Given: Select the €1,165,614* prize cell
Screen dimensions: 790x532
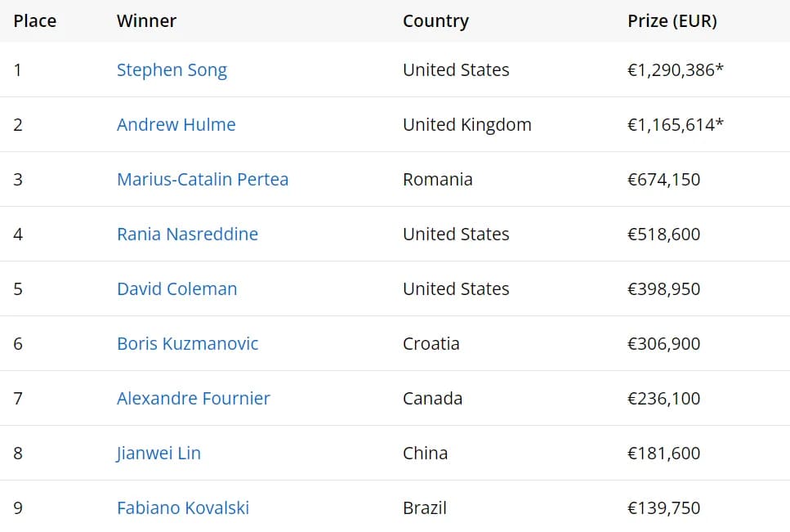Looking at the screenshot, I should 676,124.
